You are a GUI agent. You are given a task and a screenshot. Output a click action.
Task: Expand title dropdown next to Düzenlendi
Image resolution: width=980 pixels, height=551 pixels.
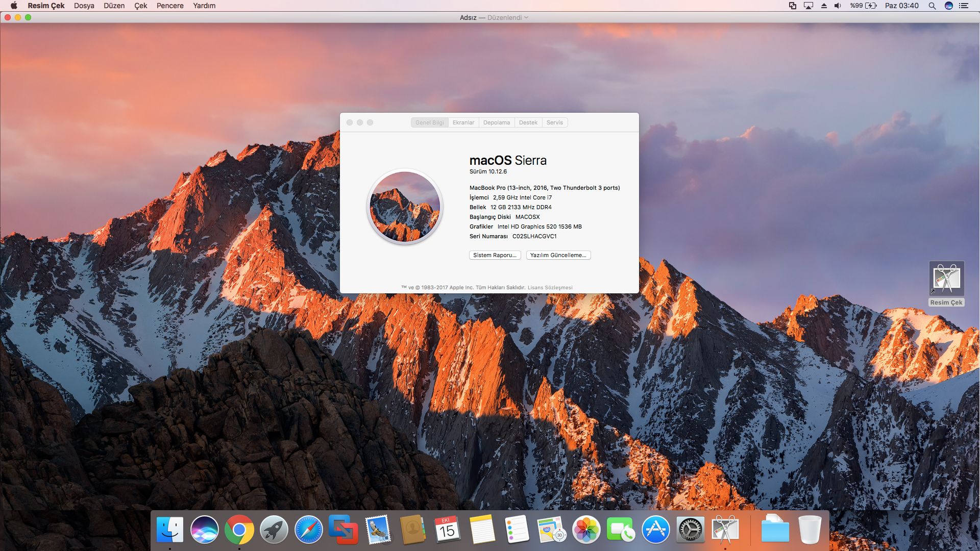pyautogui.click(x=526, y=17)
